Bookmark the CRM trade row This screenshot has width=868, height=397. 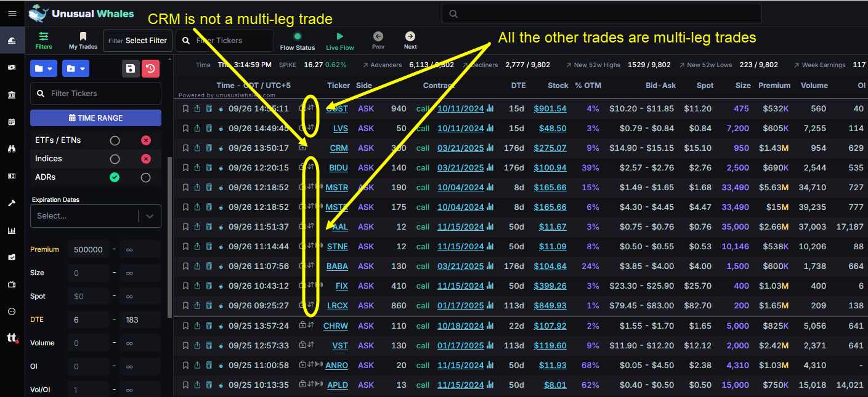tap(185, 148)
